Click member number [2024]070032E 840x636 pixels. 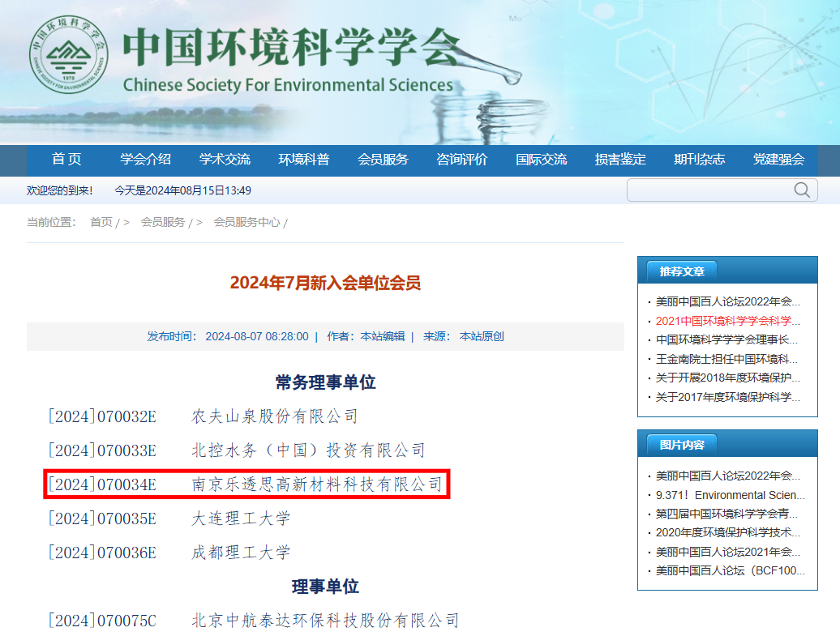102,416
